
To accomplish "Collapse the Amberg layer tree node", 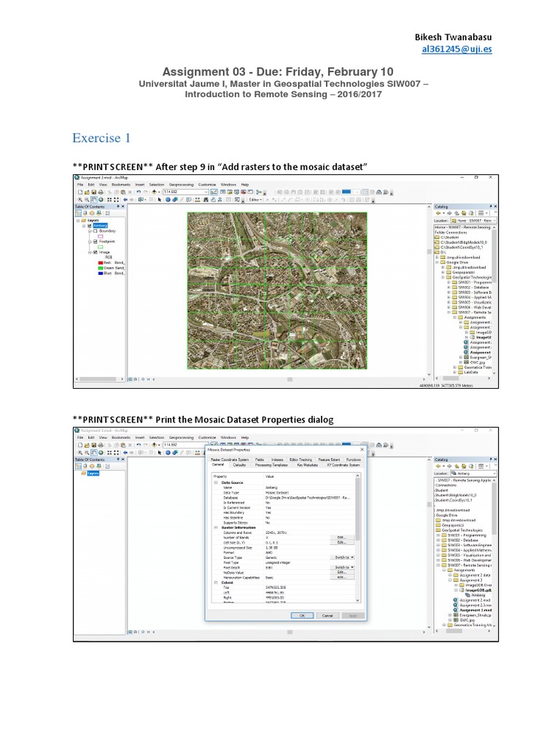I will click(85, 226).
